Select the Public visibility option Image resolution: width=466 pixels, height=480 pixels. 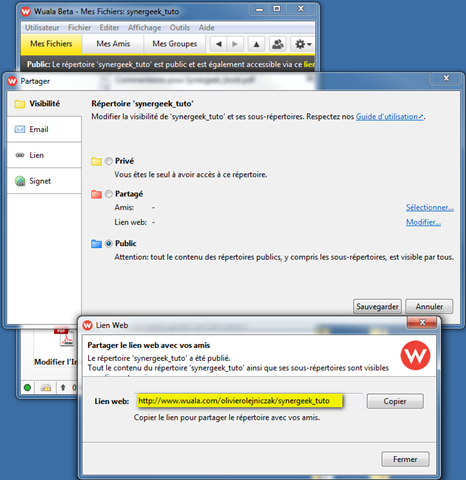[x=109, y=244]
